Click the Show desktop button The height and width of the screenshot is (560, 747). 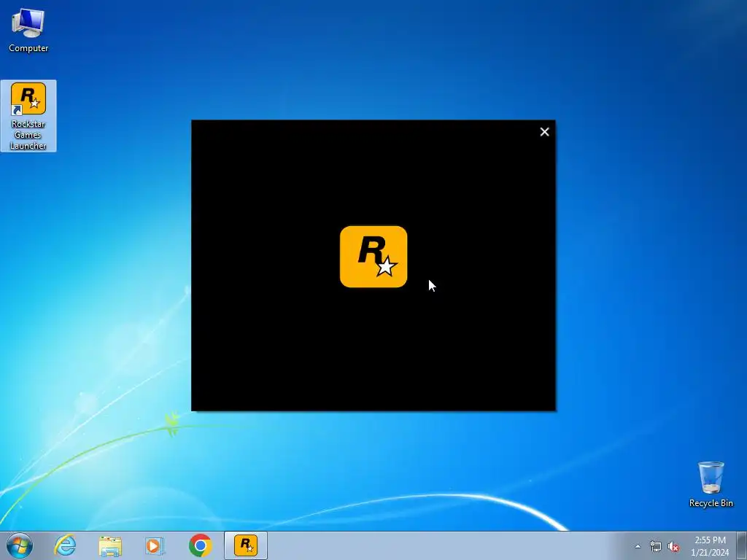click(x=742, y=546)
